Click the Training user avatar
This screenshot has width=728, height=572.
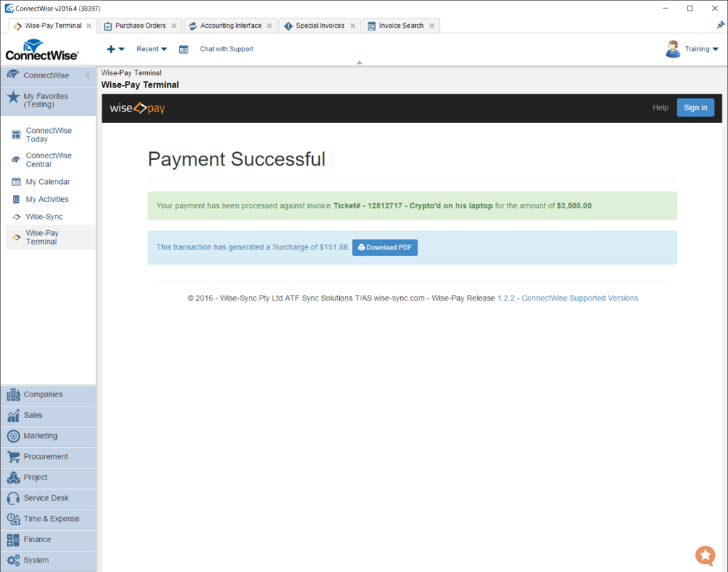(673, 49)
